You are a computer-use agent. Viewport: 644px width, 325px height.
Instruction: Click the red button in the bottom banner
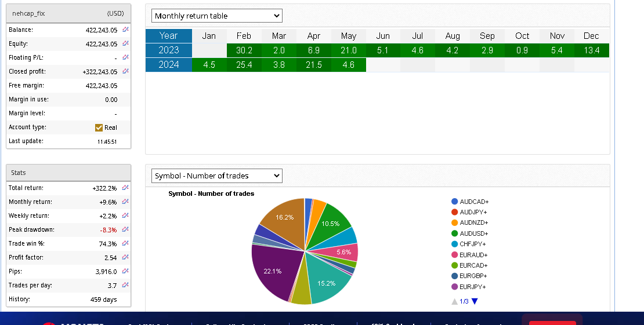[x=552, y=322]
